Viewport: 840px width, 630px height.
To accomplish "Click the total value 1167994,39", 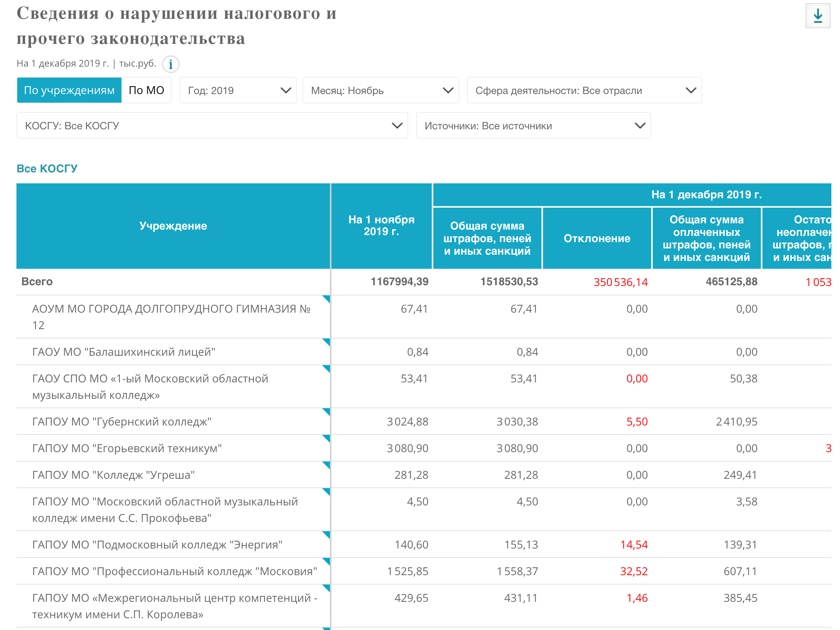I will (x=400, y=282).
